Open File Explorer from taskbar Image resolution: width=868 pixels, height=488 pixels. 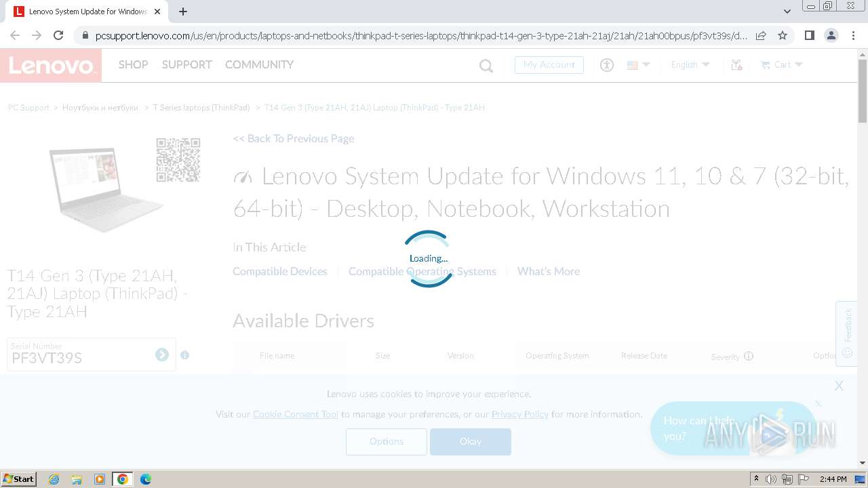[x=77, y=479]
